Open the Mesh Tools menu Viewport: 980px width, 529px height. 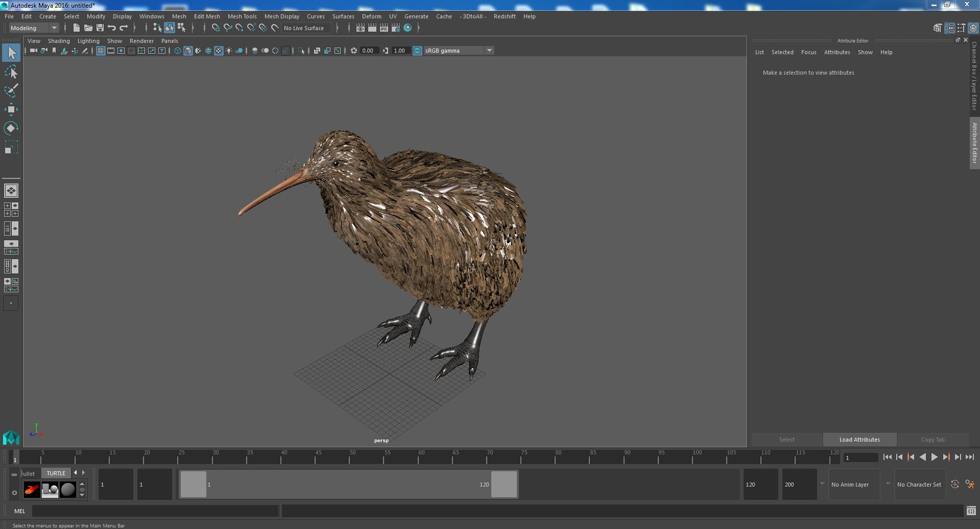tap(242, 16)
